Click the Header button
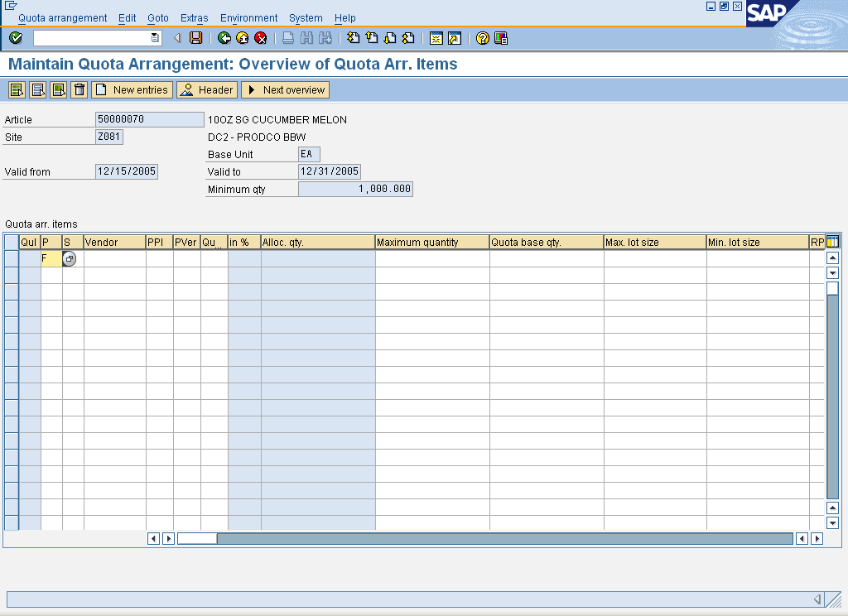This screenshot has width=848, height=616. [207, 89]
